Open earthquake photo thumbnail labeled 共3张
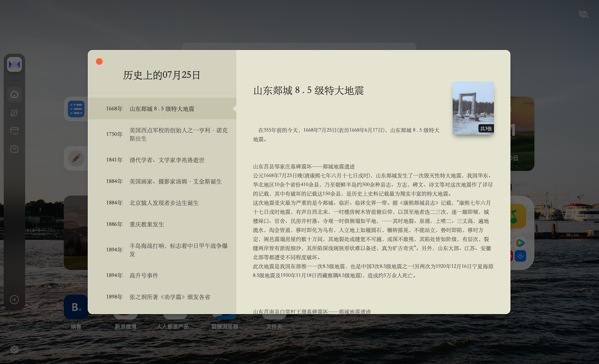Viewport: 599px width, 364px height. pos(473,108)
